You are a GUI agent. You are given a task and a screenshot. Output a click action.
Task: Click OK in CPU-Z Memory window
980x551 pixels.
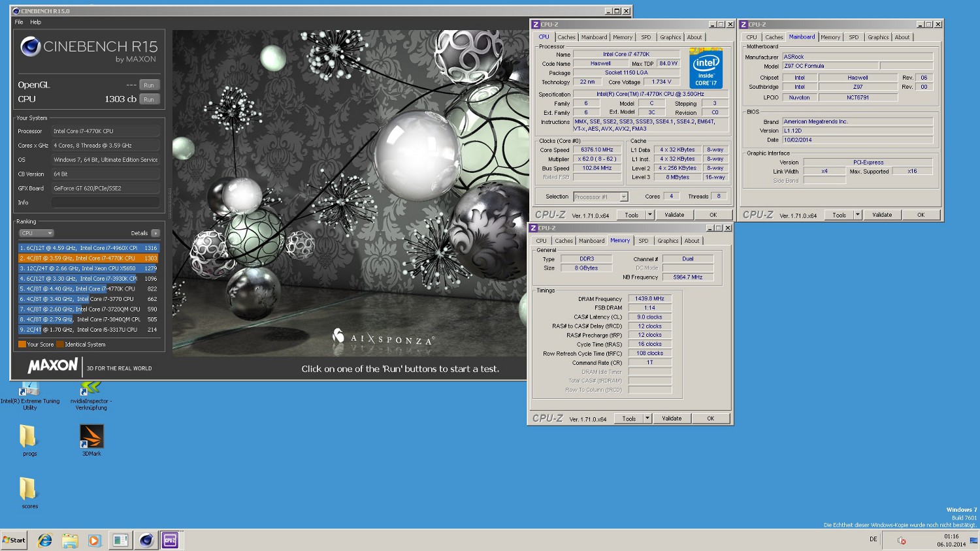click(x=711, y=418)
